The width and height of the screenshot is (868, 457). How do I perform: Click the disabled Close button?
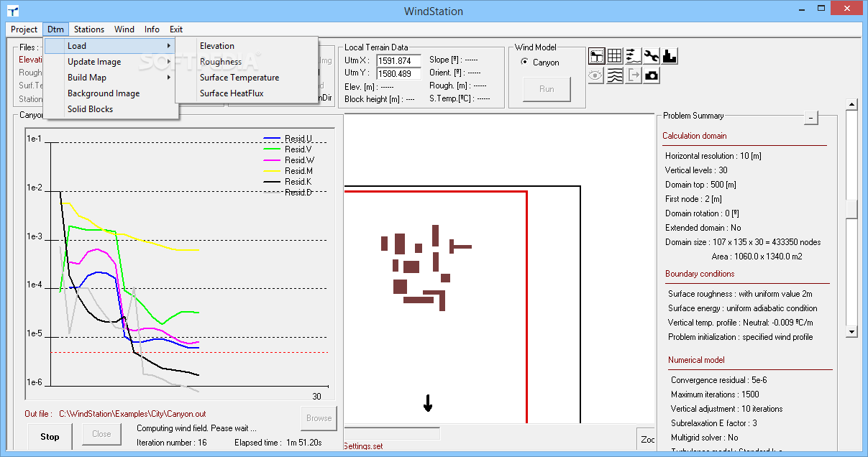pos(101,434)
